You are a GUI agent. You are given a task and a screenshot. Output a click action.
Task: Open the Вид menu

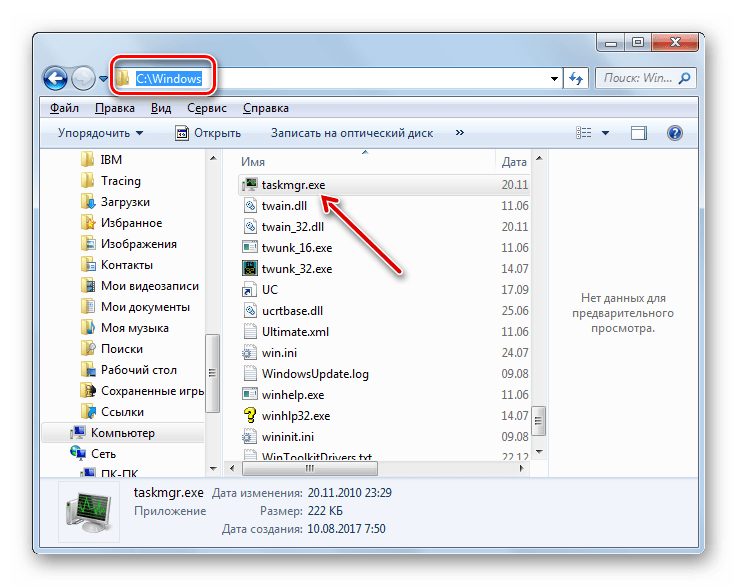[x=160, y=108]
